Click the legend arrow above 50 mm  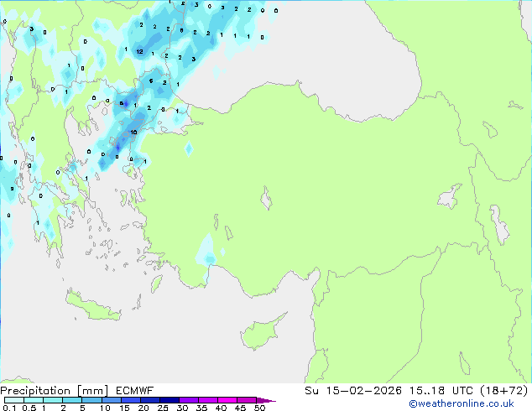point(266,400)
